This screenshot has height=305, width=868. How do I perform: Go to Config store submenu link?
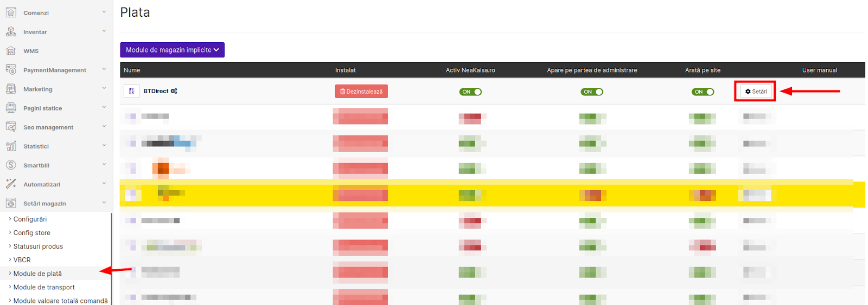(x=32, y=233)
